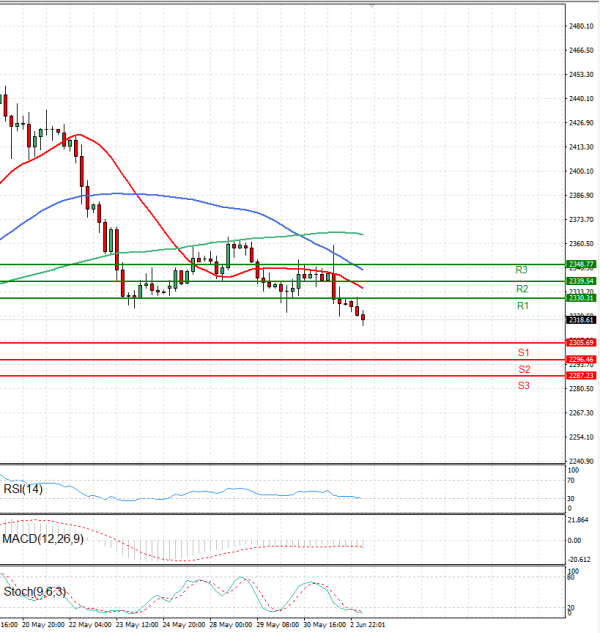Select the 2339.54 price tag
The image size is (600, 633).
581,281
